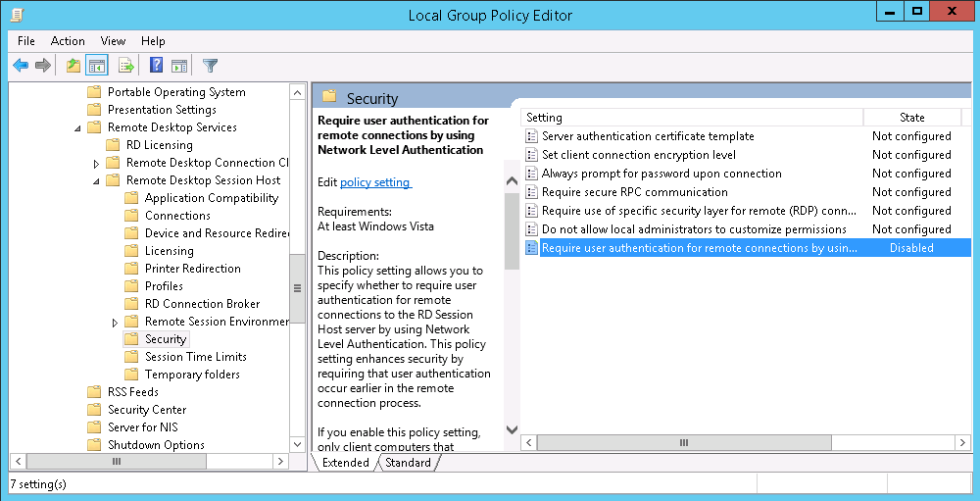
Task: Select the Licensing tree item
Action: click(x=170, y=251)
